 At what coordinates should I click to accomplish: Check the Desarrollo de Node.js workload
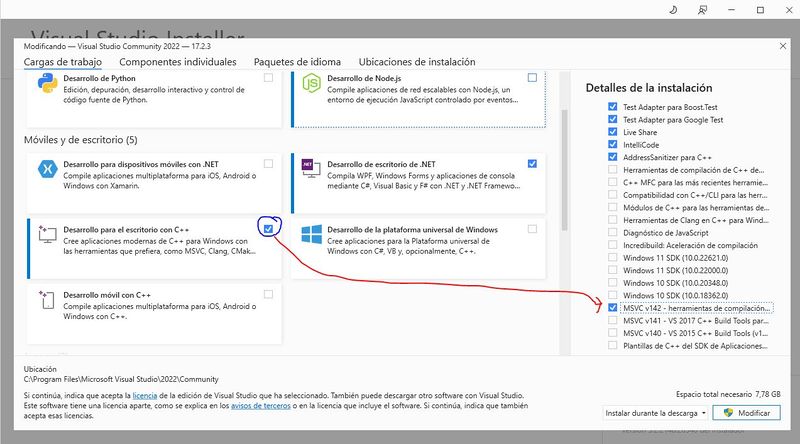click(532, 78)
